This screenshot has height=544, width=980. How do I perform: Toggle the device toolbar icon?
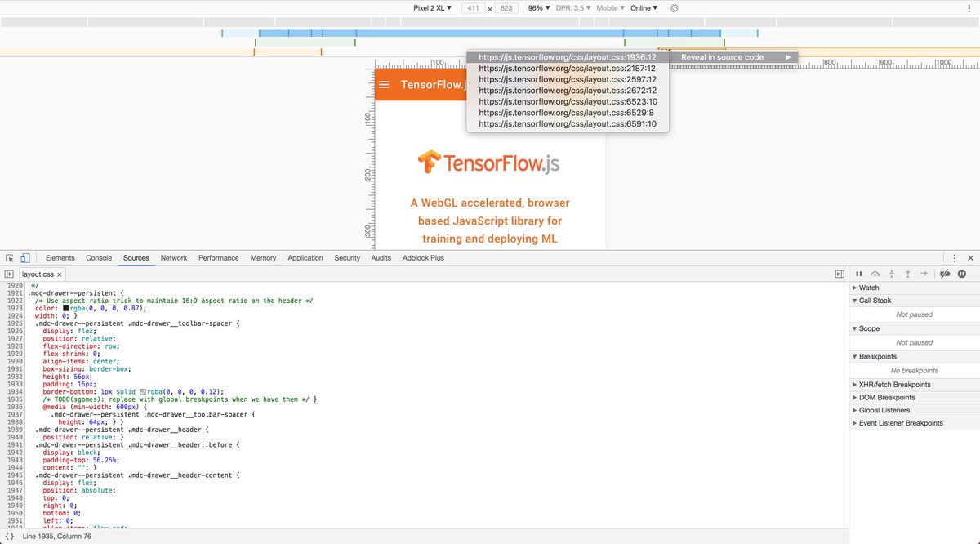(25, 258)
